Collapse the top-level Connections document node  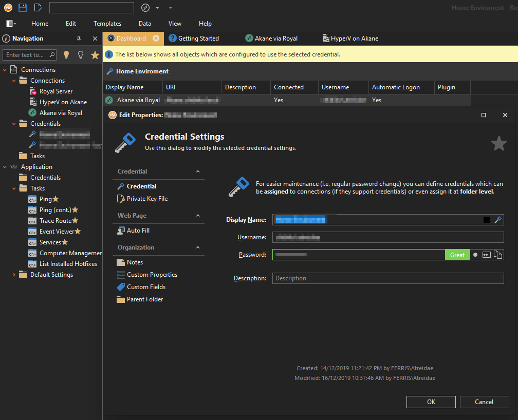pos(5,70)
